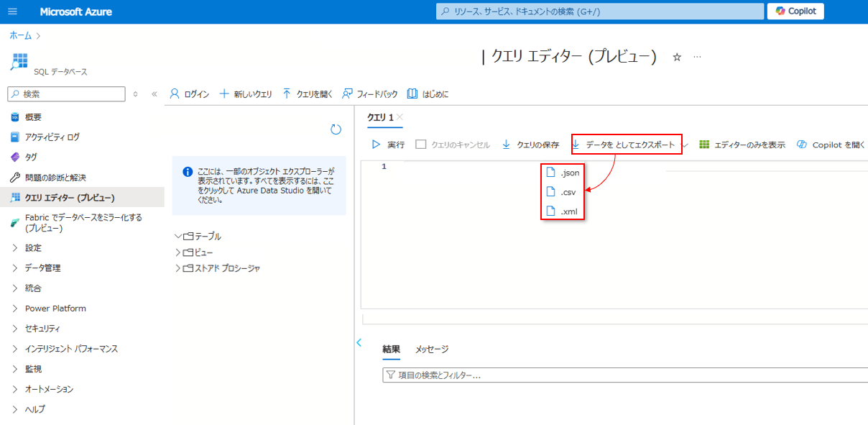Select クエリ エディター (プレビュー) sidebar item

[82, 197]
